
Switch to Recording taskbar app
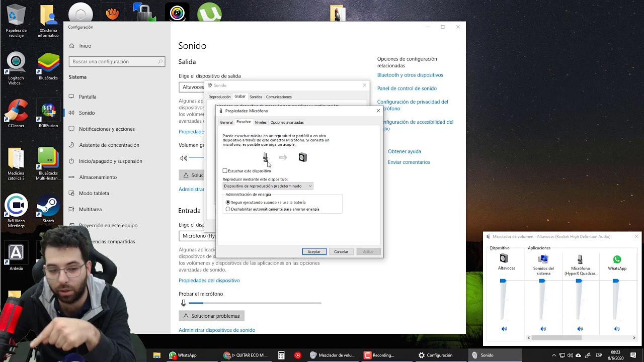[379, 355]
